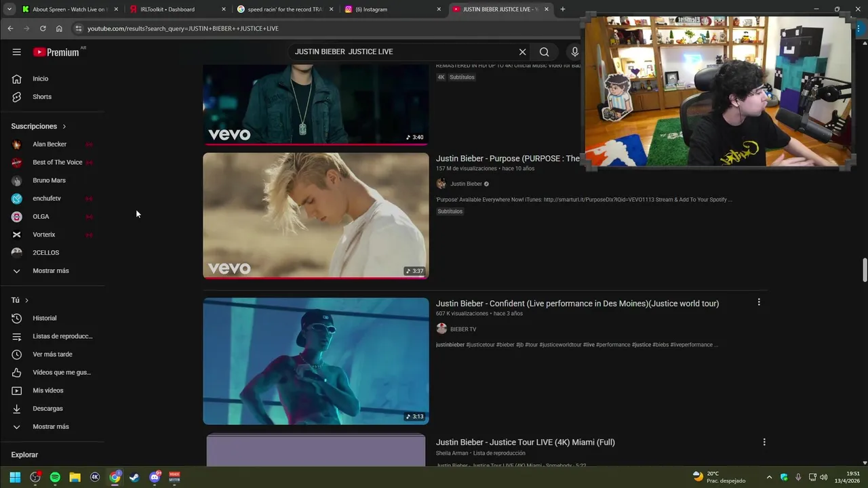868x488 pixels.
Task: Play the Purpose video thumbnail
Action: (316, 216)
